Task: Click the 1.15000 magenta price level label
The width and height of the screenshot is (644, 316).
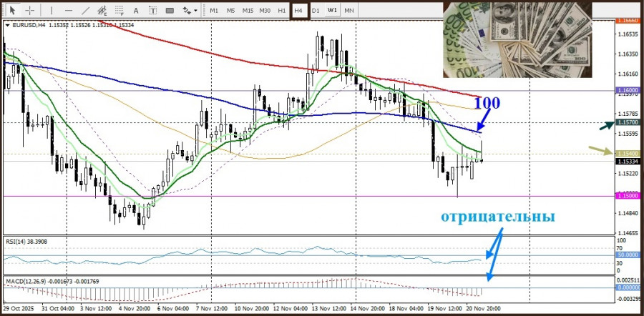Action: coord(626,196)
